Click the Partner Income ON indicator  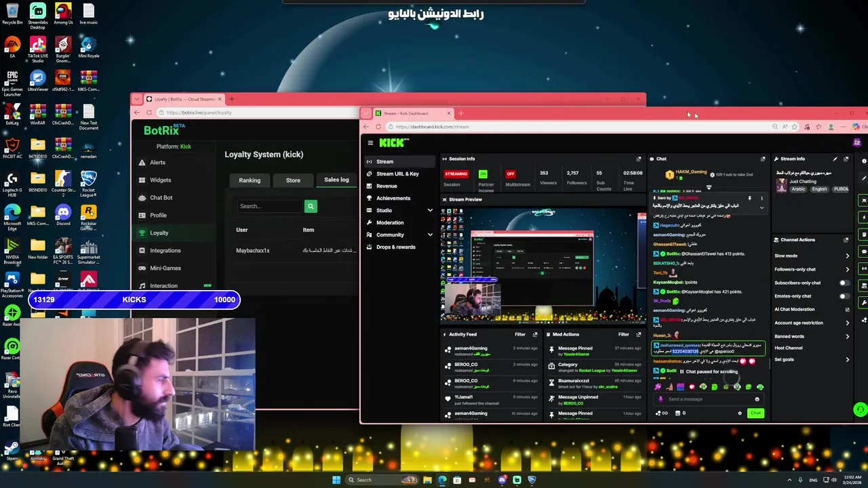point(483,174)
